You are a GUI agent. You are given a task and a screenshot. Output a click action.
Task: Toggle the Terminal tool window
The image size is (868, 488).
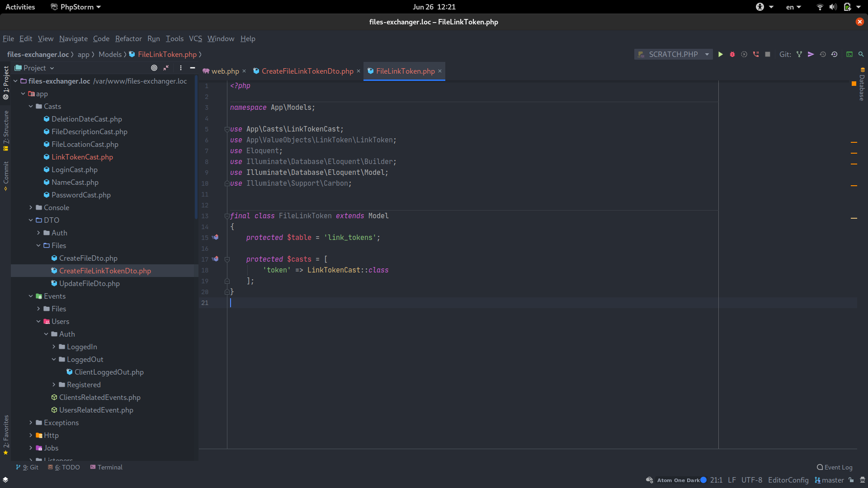click(x=106, y=467)
